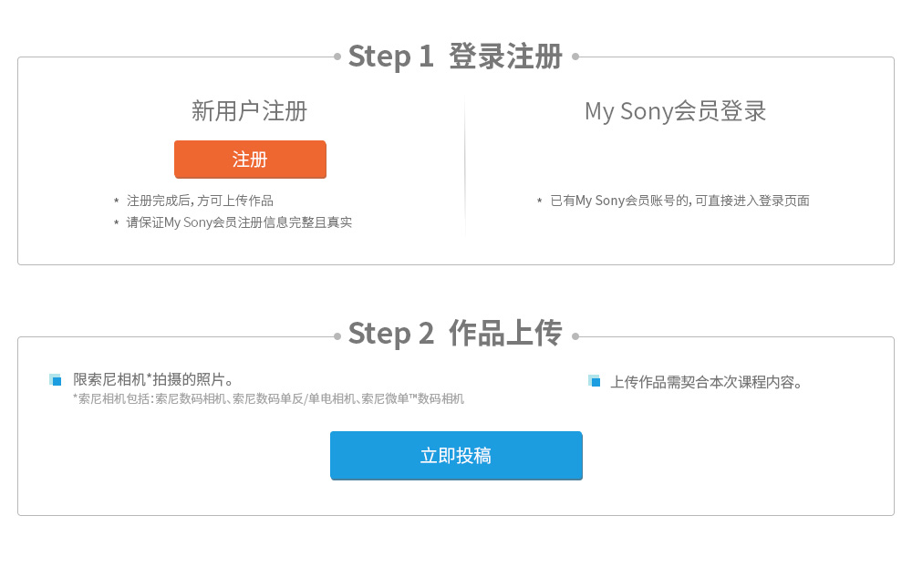Click the gray dot right of 登录注册

click(575, 57)
